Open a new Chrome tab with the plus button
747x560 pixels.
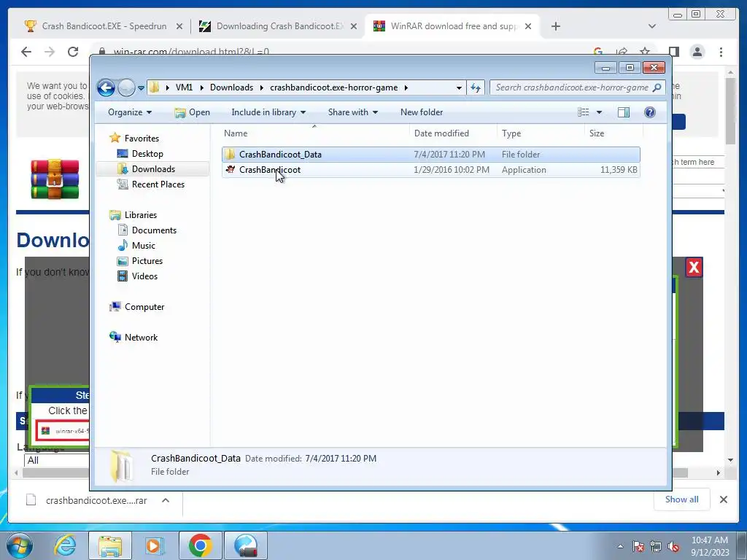555,26
